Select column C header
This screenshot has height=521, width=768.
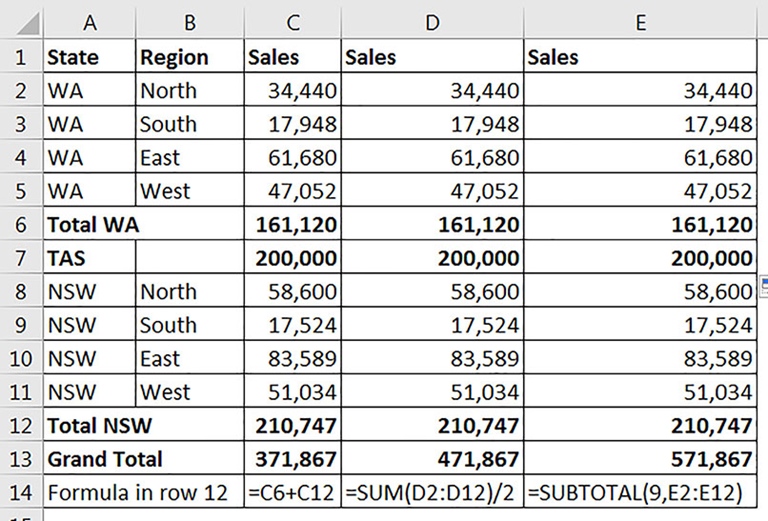click(292, 23)
